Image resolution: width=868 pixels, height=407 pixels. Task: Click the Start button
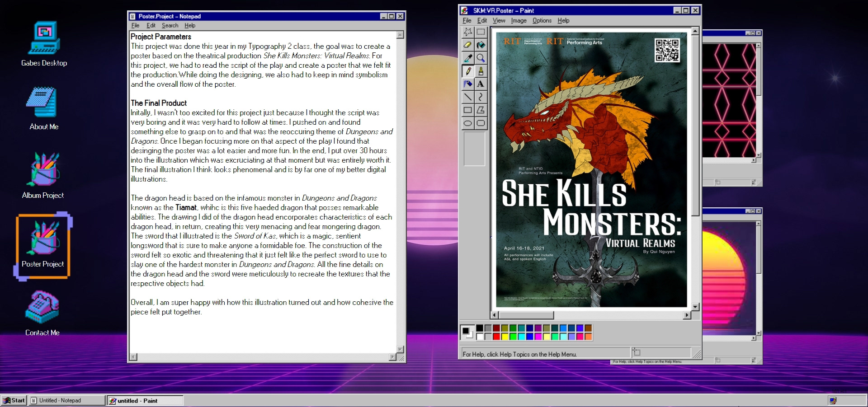14,400
